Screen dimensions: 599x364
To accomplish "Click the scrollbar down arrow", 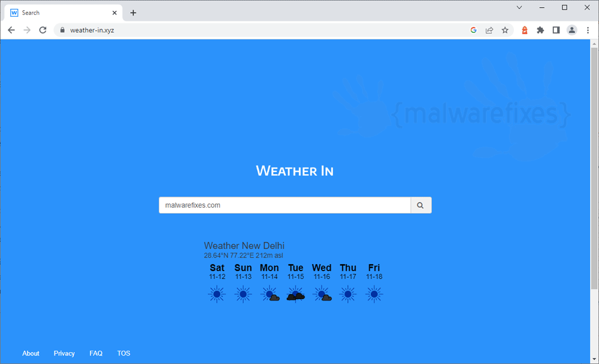I will point(594,359).
